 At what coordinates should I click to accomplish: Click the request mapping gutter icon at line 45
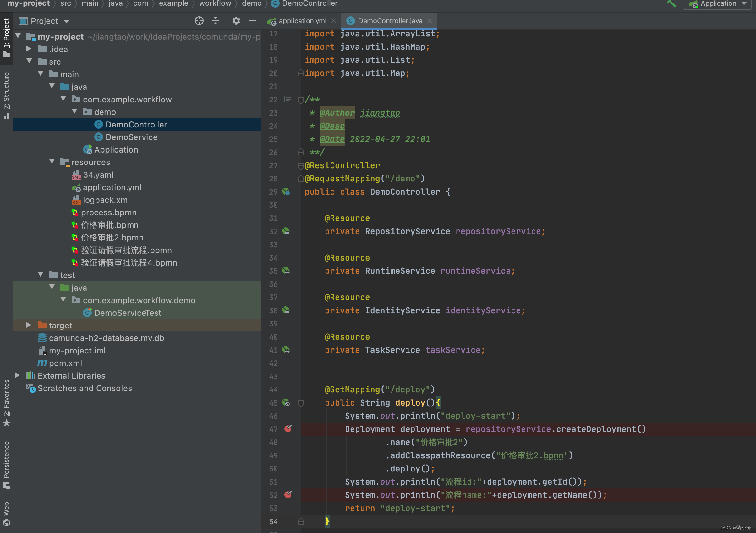click(286, 403)
